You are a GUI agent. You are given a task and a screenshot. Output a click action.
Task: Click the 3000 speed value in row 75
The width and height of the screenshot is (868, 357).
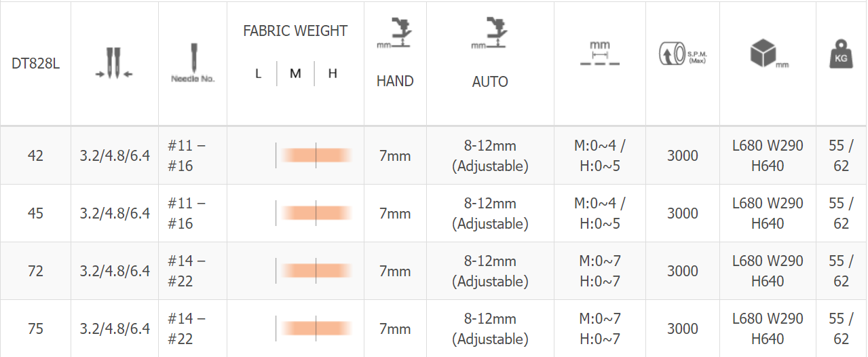tap(683, 328)
